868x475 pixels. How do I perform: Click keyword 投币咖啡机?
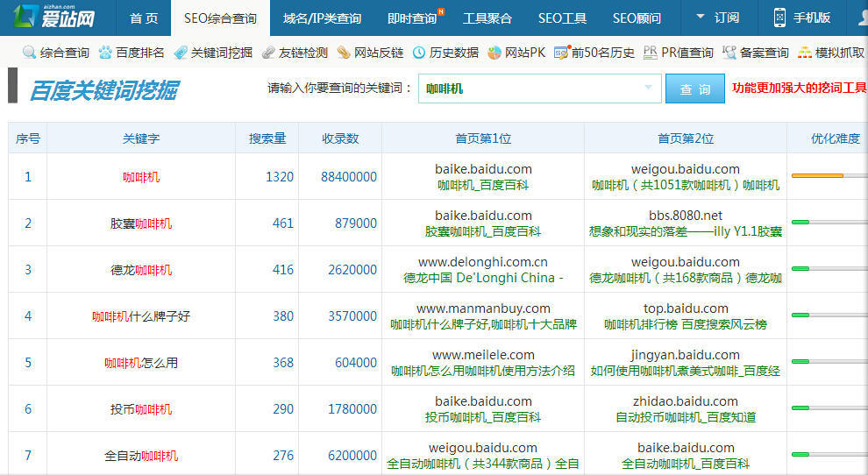click(141, 409)
